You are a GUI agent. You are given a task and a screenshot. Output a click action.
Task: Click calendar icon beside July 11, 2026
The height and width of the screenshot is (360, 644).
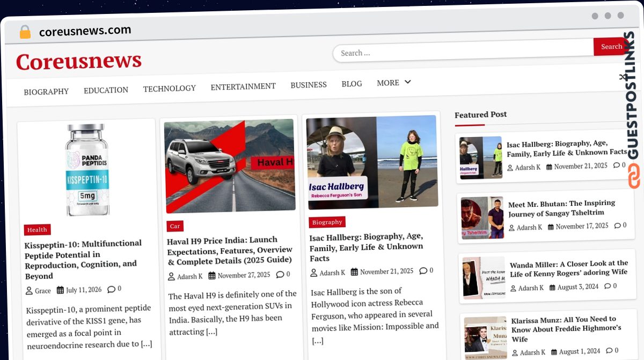click(60, 290)
